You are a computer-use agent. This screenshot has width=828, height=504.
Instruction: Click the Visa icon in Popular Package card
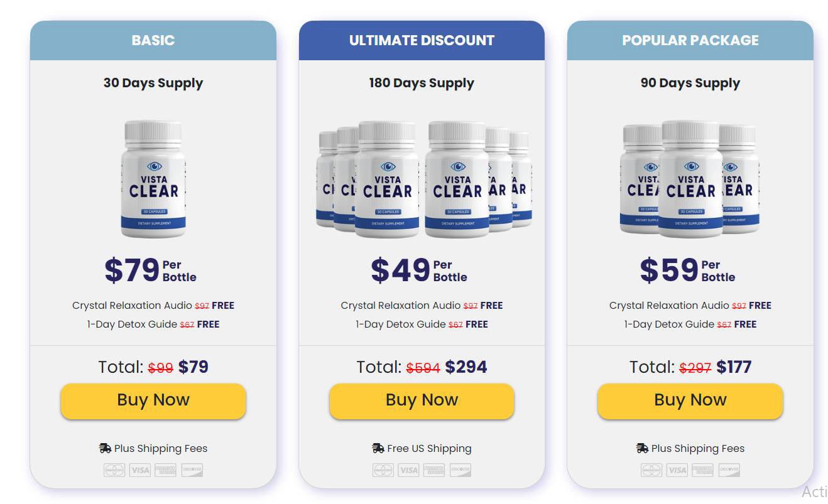677,470
